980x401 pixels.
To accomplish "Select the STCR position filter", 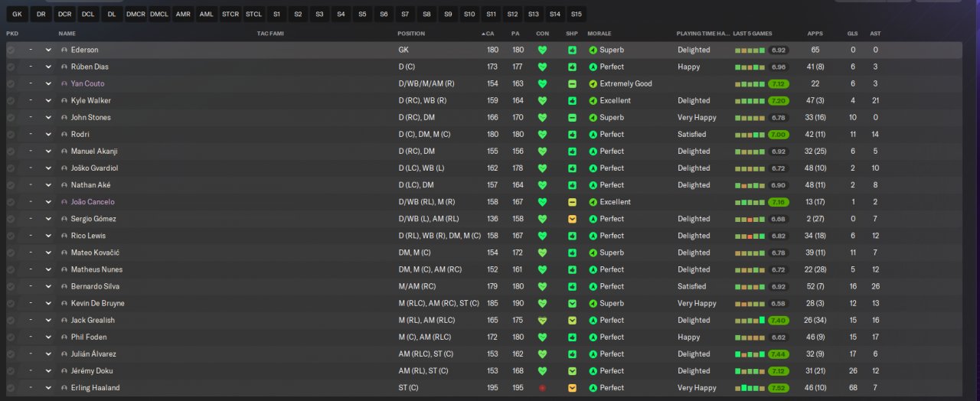I will 230,14.
